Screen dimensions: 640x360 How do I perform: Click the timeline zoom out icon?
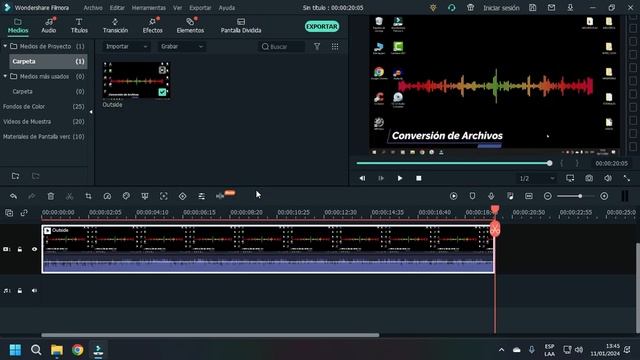[548, 196]
